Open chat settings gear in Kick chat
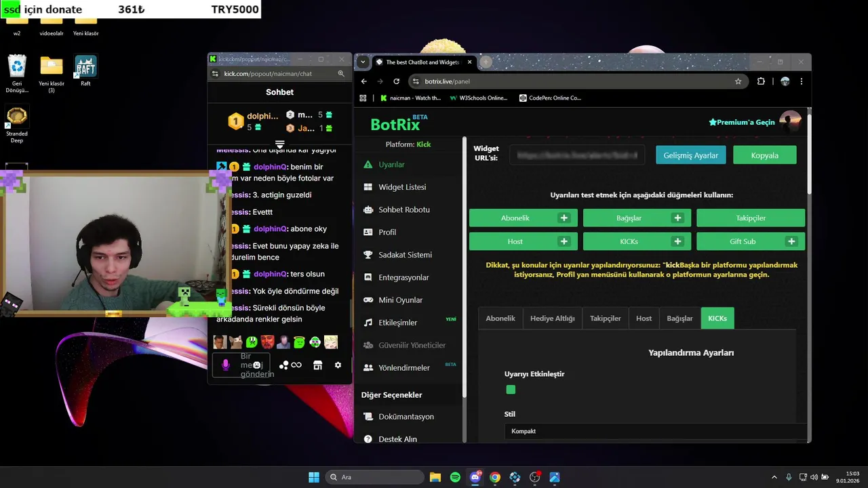The width and height of the screenshot is (868, 488). point(338,365)
